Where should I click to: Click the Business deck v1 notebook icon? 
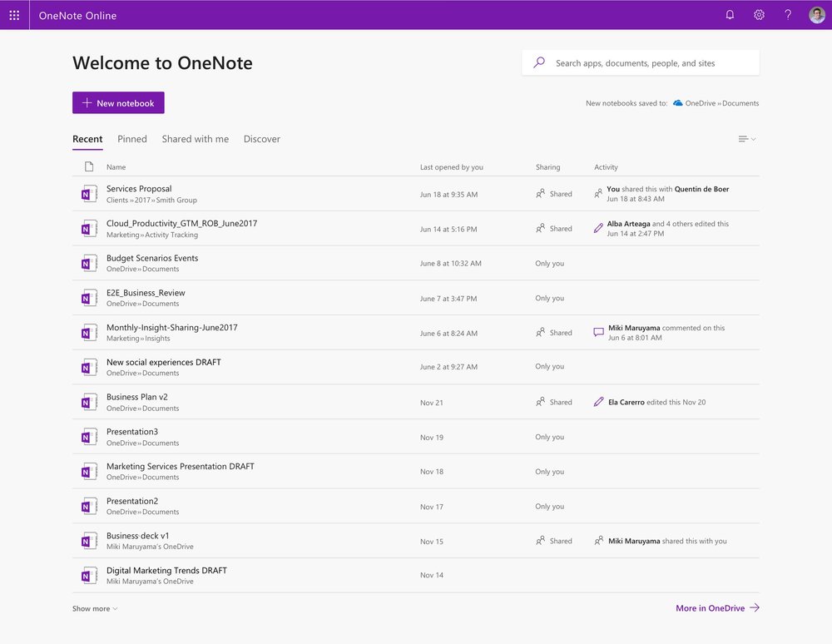point(89,541)
